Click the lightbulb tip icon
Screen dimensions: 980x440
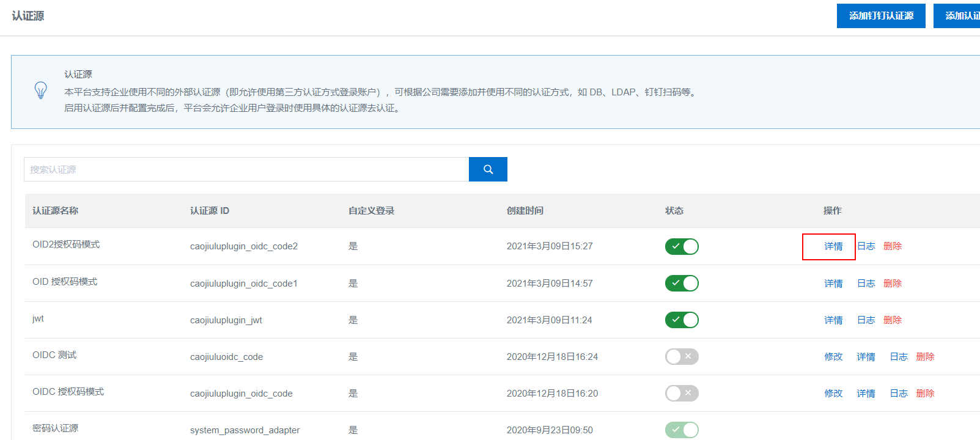tap(41, 90)
